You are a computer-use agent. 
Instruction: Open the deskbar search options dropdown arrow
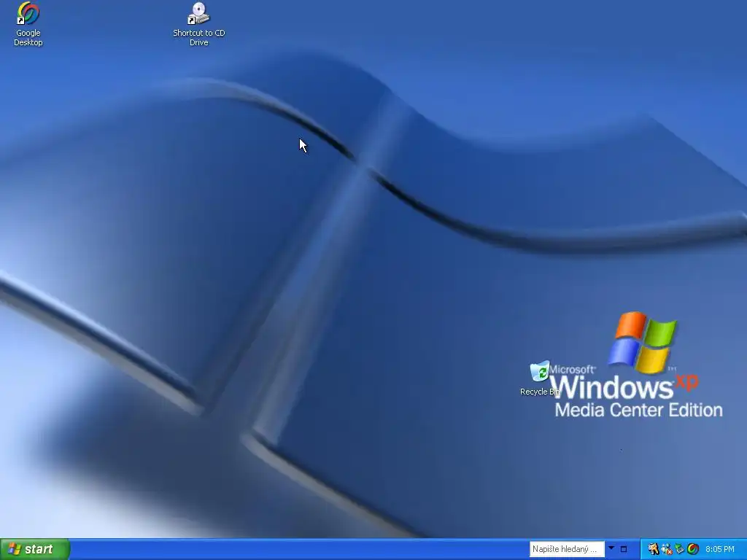point(611,548)
